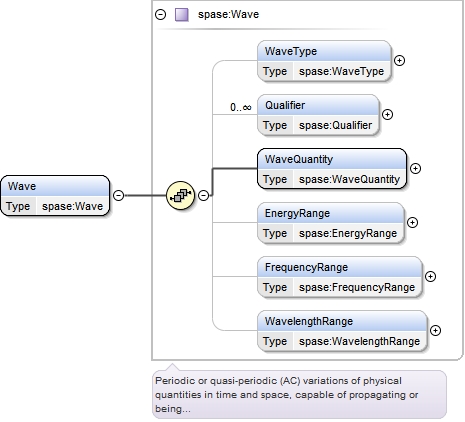
Task: Select the highlighted WaveQuantity node
Action: pyautogui.click(x=332, y=169)
